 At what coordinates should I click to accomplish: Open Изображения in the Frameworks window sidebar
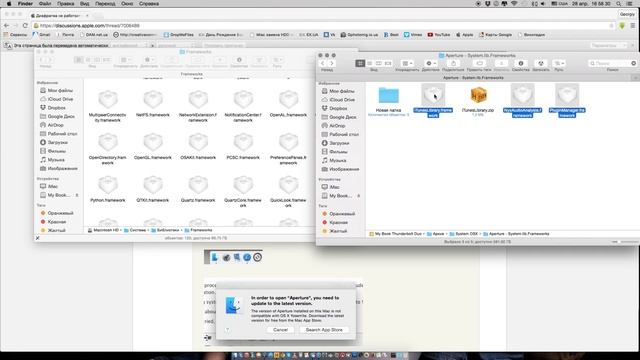59,168
